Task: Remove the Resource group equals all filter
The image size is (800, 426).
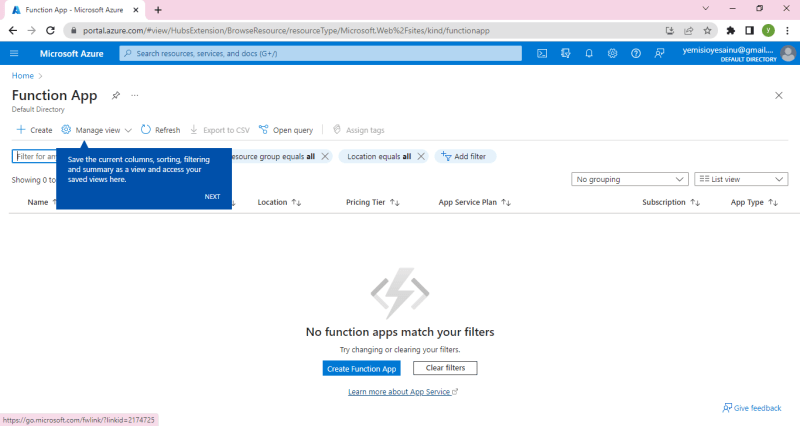Action: [325, 157]
